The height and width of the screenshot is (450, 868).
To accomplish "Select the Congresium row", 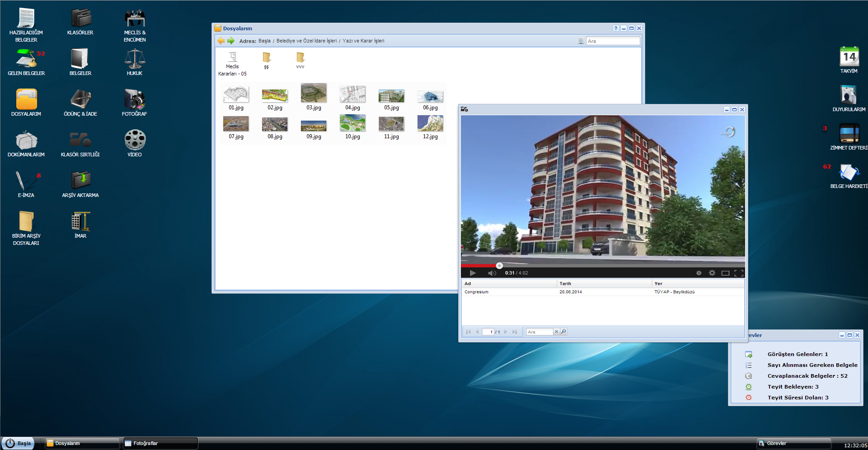I will [x=603, y=292].
